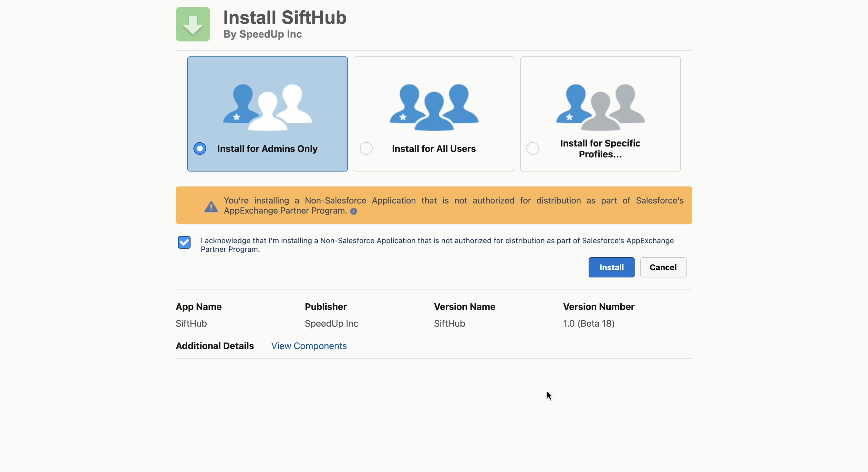Select Install for Admins Only radio button
This screenshot has width=868, height=472.
click(x=200, y=149)
